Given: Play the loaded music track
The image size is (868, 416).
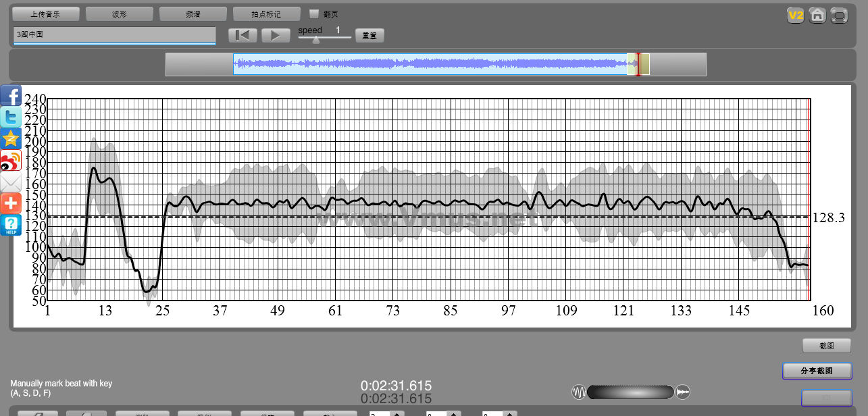Looking at the screenshot, I should pos(276,35).
